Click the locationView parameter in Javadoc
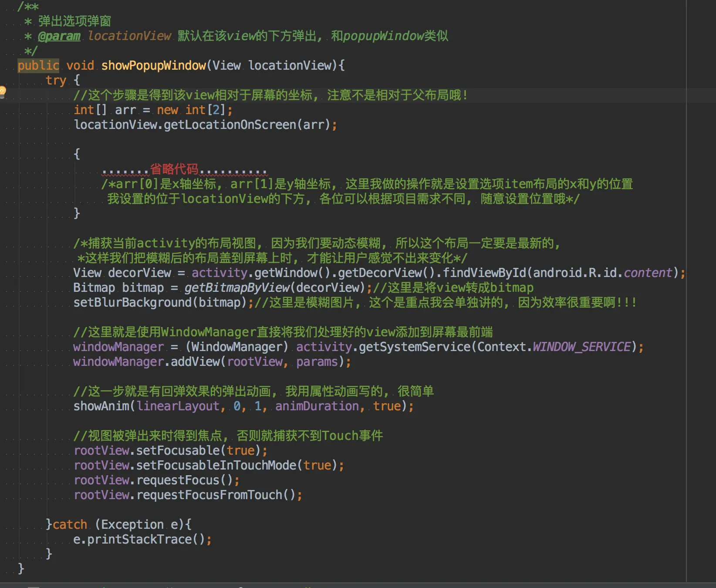Image resolution: width=716 pixels, height=588 pixels. pos(129,36)
